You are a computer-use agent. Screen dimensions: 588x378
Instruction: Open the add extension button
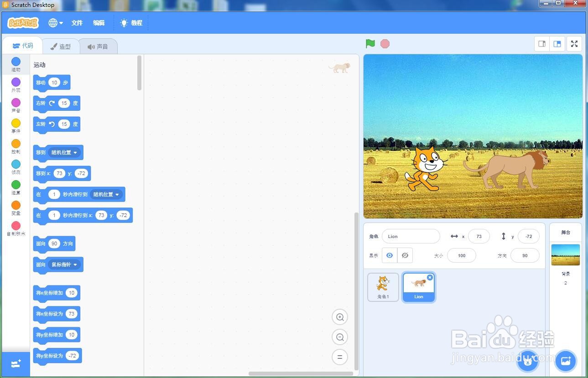[16, 364]
